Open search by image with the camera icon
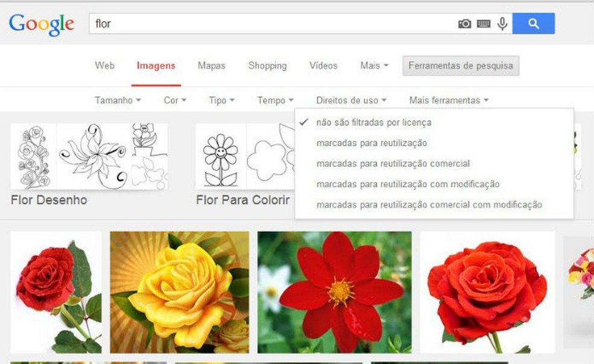Viewport: 594px width, 364px height. (464, 24)
